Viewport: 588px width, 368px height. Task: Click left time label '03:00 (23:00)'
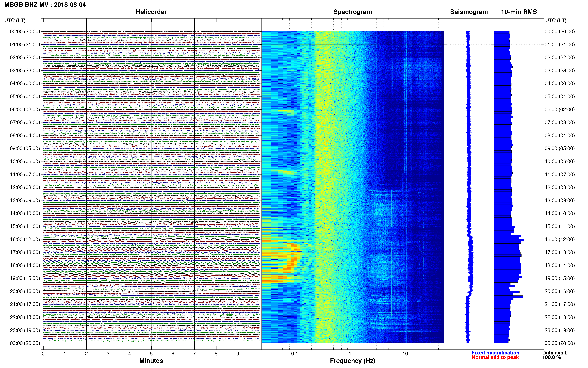25,71
